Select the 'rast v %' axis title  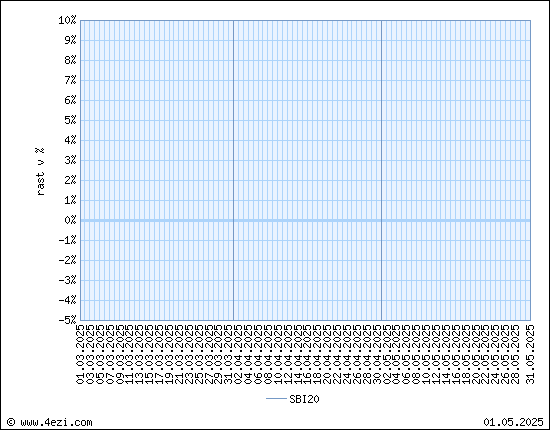pos(40,172)
